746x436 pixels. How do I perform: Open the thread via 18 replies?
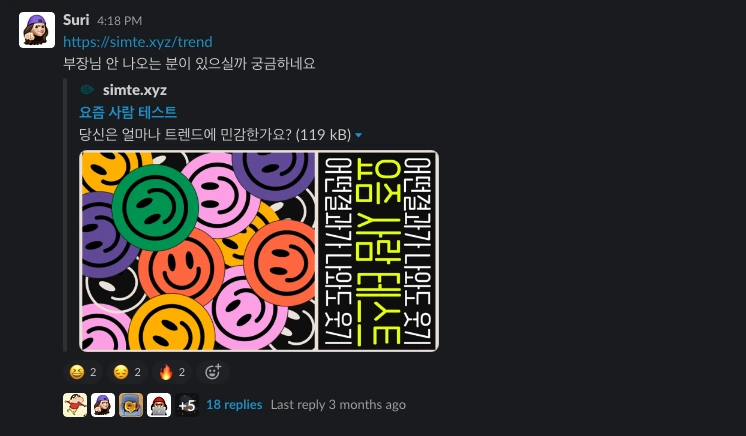click(234, 405)
